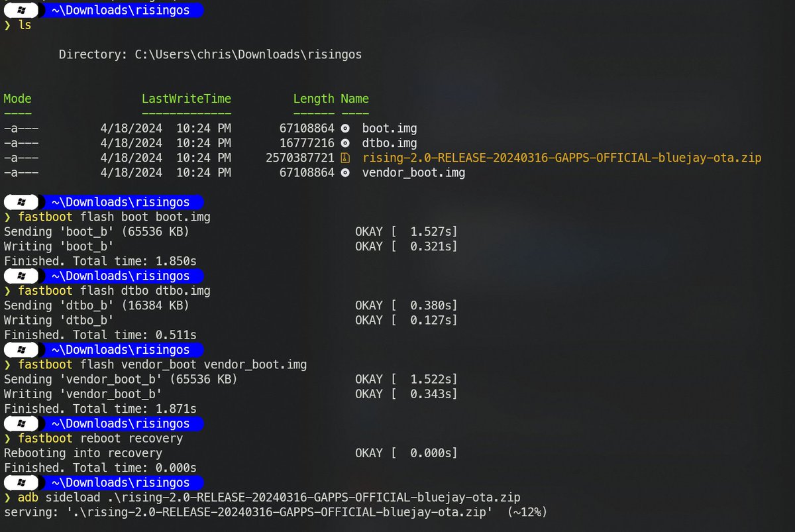Click the Windows logo in the prompt preceding 'ls'
The width and height of the screenshot is (795, 532).
click(22, 11)
